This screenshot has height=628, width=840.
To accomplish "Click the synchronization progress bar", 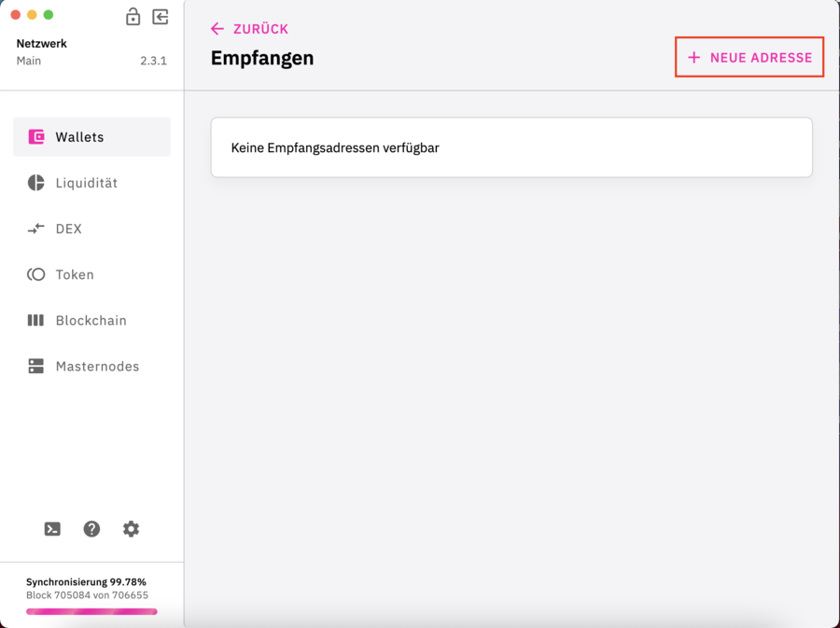I will click(91, 611).
